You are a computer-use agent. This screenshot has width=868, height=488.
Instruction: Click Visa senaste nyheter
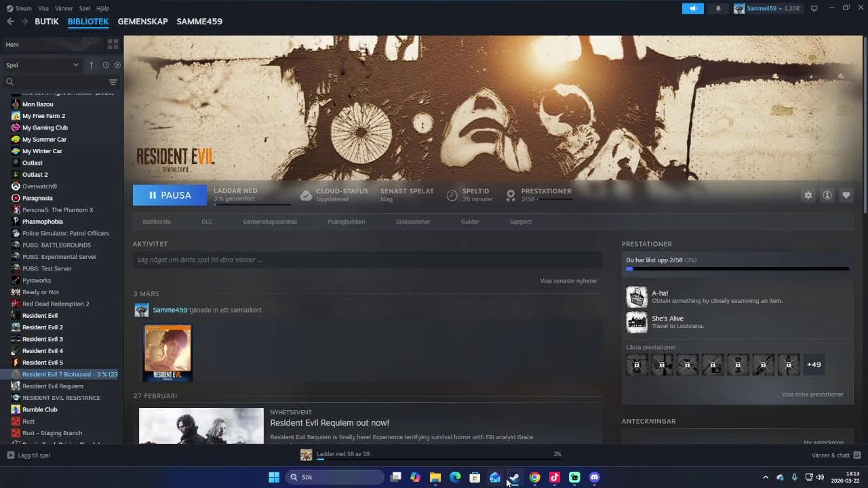[568, 281]
